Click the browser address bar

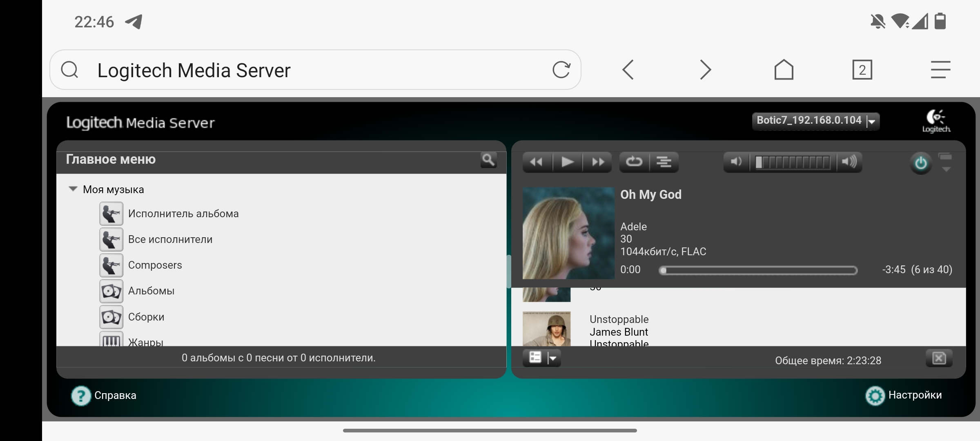[315, 70]
